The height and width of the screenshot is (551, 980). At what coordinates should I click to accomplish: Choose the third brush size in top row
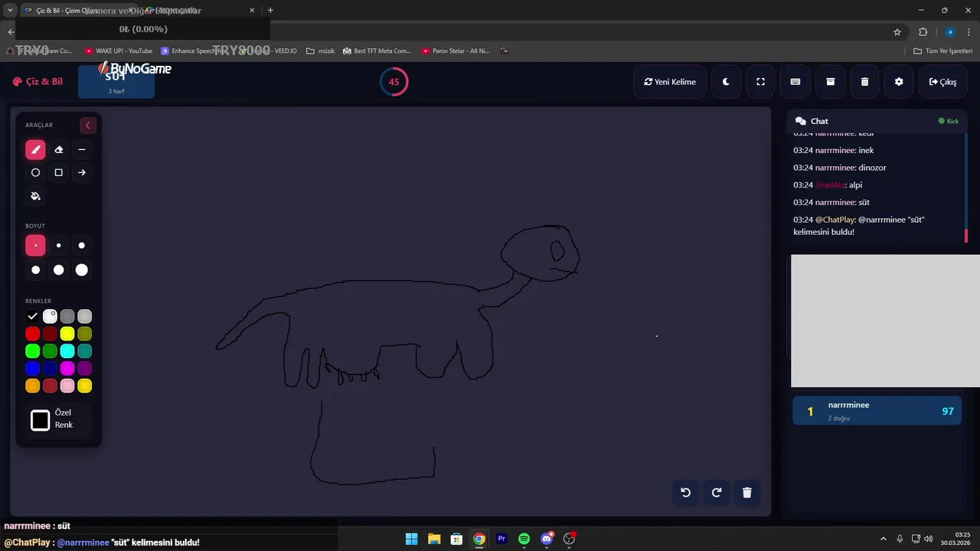[x=82, y=246]
